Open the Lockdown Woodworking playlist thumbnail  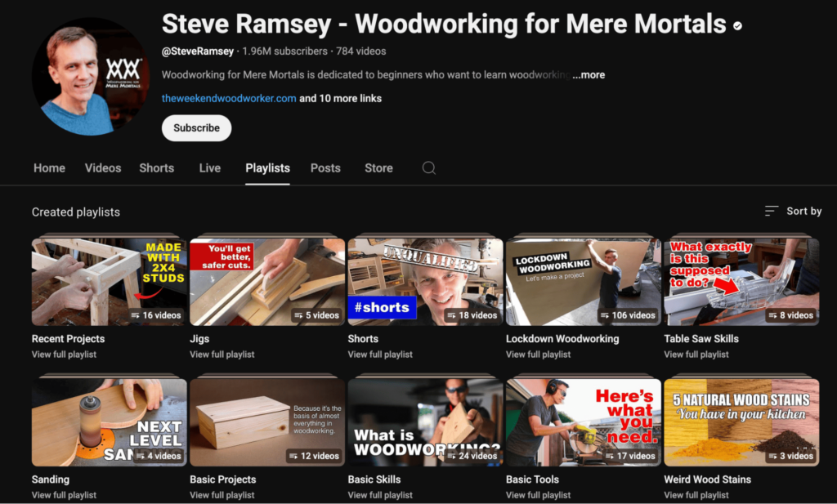click(583, 282)
